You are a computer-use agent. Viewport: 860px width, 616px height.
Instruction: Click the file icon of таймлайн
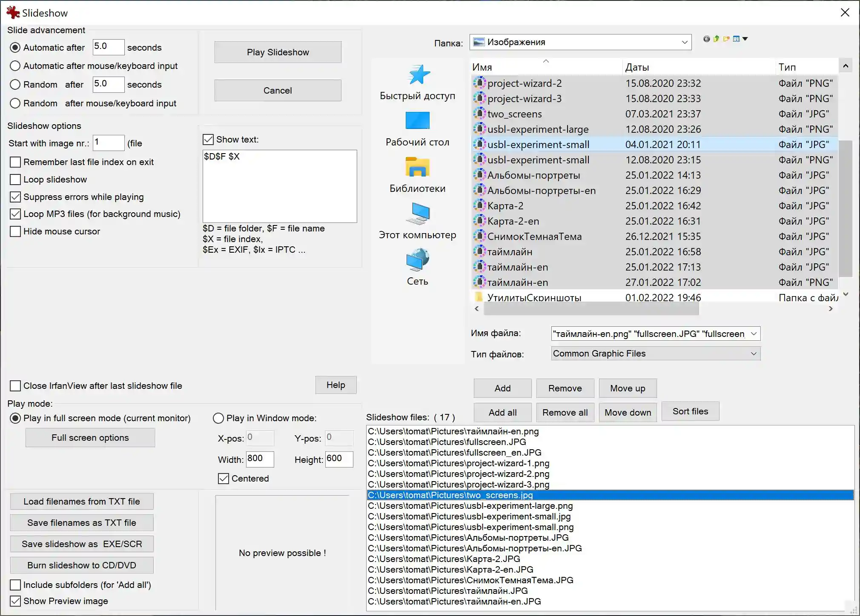(x=479, y=251)
